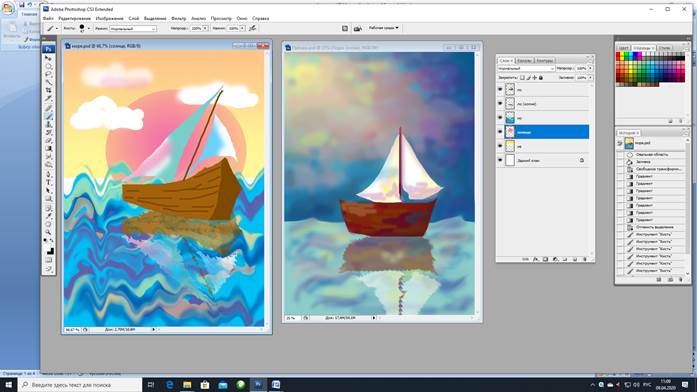Screen dimensions: 697x392
Task: Click the foreground color swatch in the toolbox
Action: [47, 248]
